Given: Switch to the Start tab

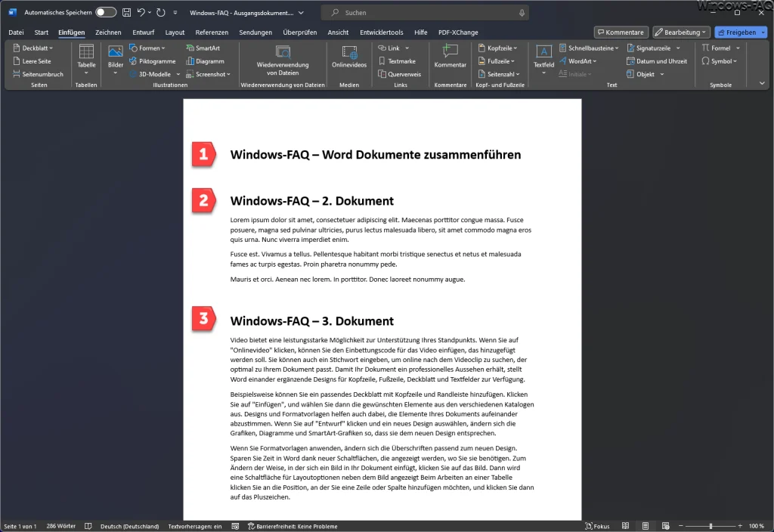Looking at the screenshot, I should point(42,32).
